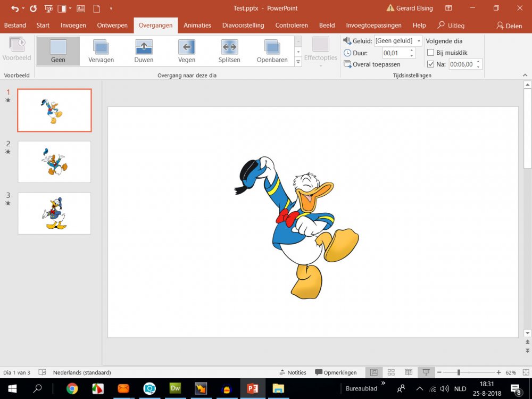The height and width of the screenshot is (399, 532).
Task: Uncheck the Na: timing checkbox
Action: [x=431, y=64]
